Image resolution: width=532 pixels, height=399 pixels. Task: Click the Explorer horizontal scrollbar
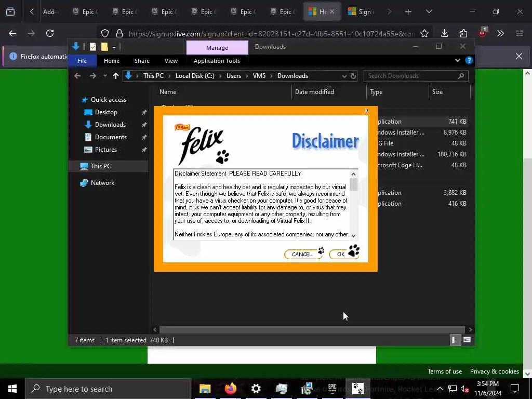coord(312,330)
